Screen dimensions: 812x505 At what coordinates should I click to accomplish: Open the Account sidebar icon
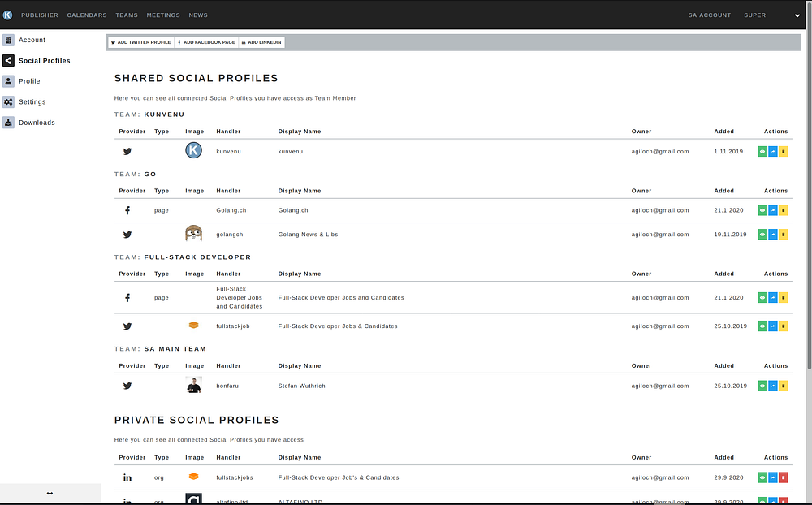pos(8,40)
